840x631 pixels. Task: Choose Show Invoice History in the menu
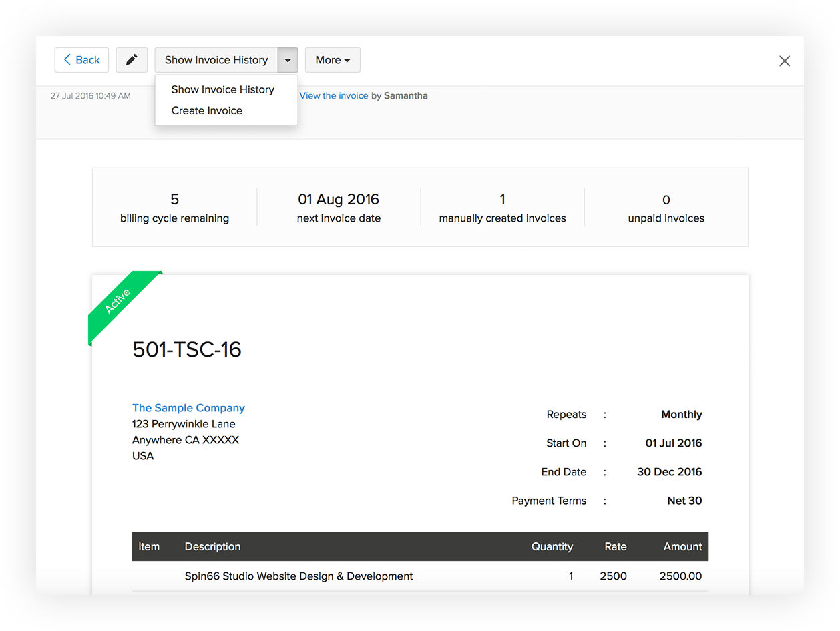coord(222,89)
